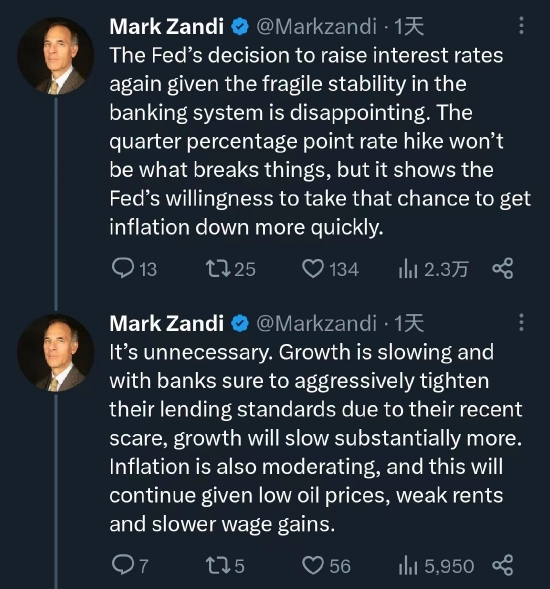Open the 1天 timestamp on first tweet

tap(409, 26)
